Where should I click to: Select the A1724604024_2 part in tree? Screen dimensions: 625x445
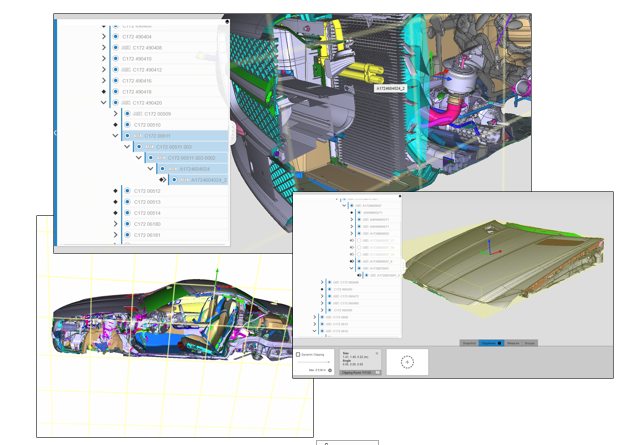tap(203, 180)
